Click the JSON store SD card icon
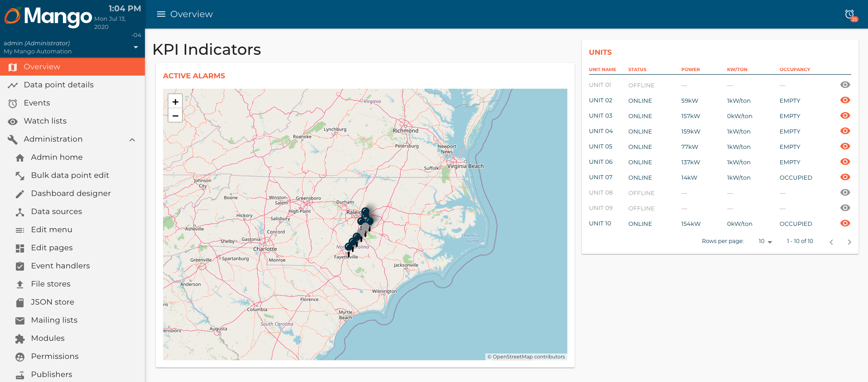This screenshot has height=382, width=868. (20, 302)
